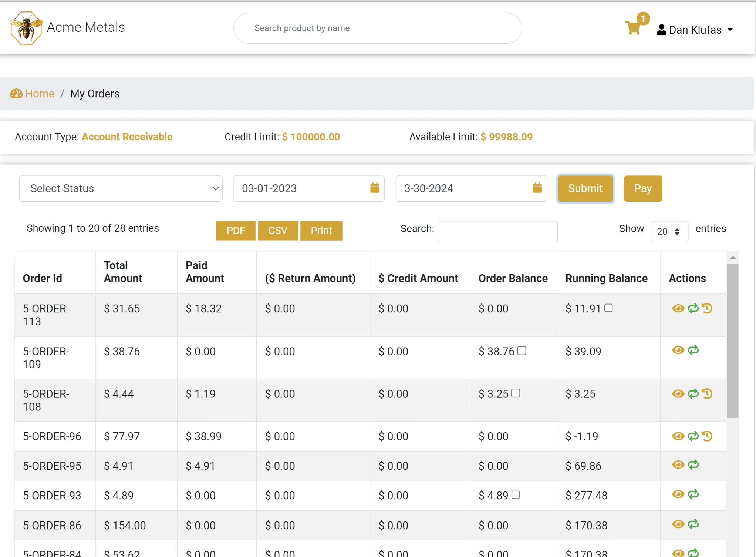This screenshot has height=557, width=756.
Task: Click the green reorder icon for 5-ORDER-109
Action: (x=693, y=350)
